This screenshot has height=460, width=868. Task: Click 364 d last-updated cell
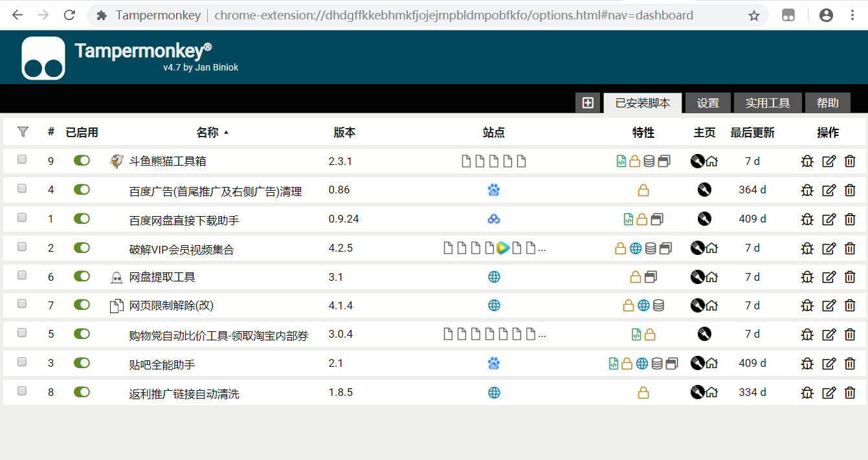pos(752,190)
